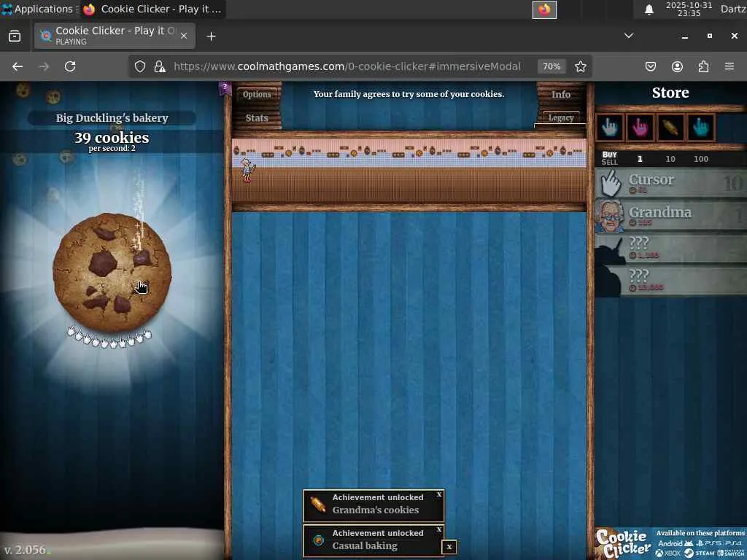Click the date and time clock
Screen dimensions: 747x560
(x=689, y=9)
